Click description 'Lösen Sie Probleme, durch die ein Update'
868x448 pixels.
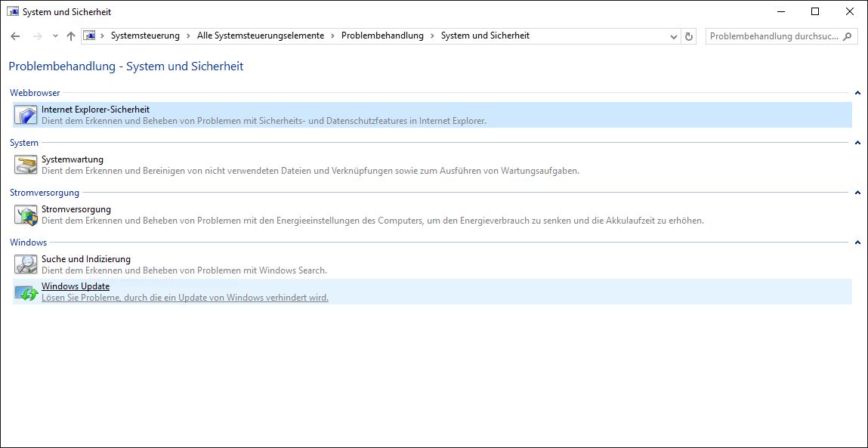point(185,298)
